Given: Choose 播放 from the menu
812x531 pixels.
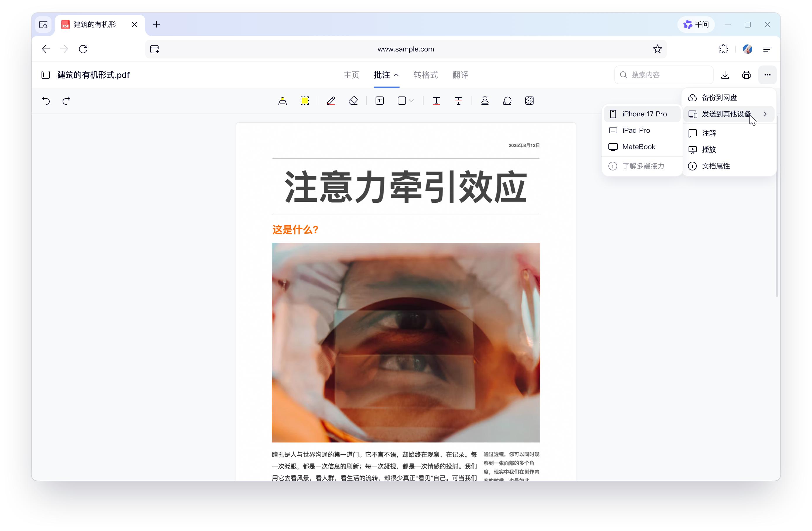Looking at the screenshot, I should [x=729, y=149].
